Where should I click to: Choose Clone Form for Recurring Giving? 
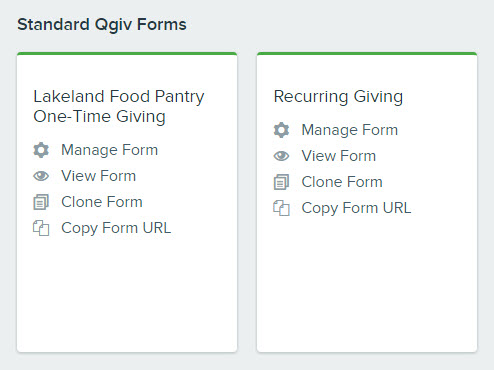(x=342, y=182)
